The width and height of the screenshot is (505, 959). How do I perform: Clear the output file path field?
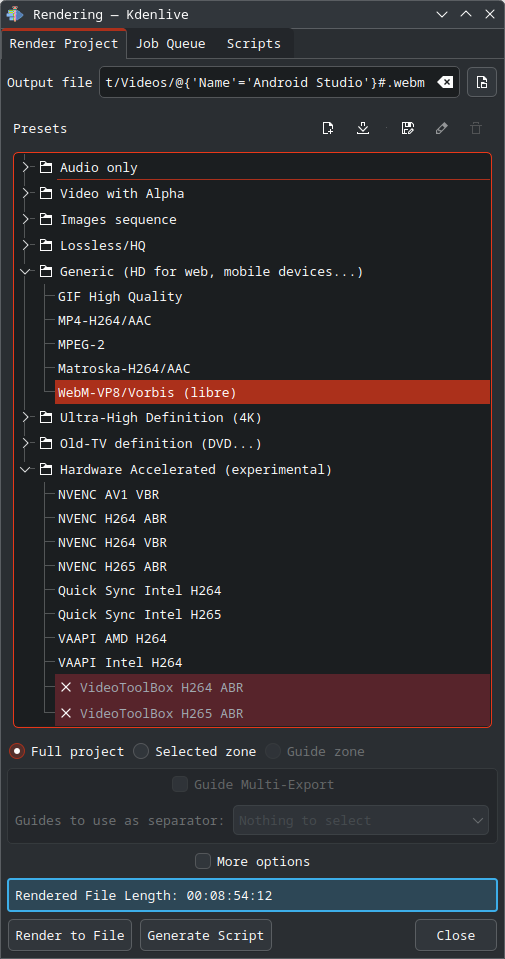click(445, 83)
